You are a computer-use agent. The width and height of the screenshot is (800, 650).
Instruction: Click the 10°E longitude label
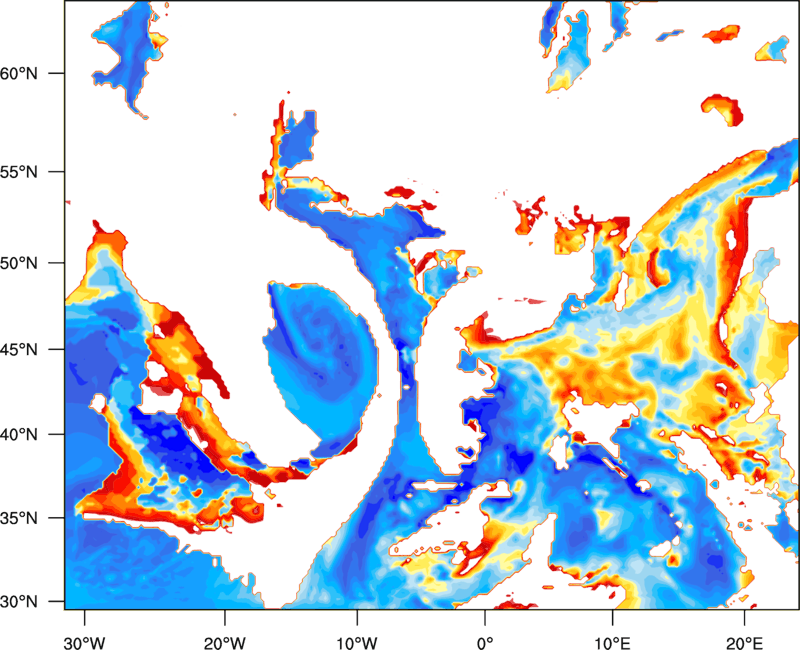(612, 643)
